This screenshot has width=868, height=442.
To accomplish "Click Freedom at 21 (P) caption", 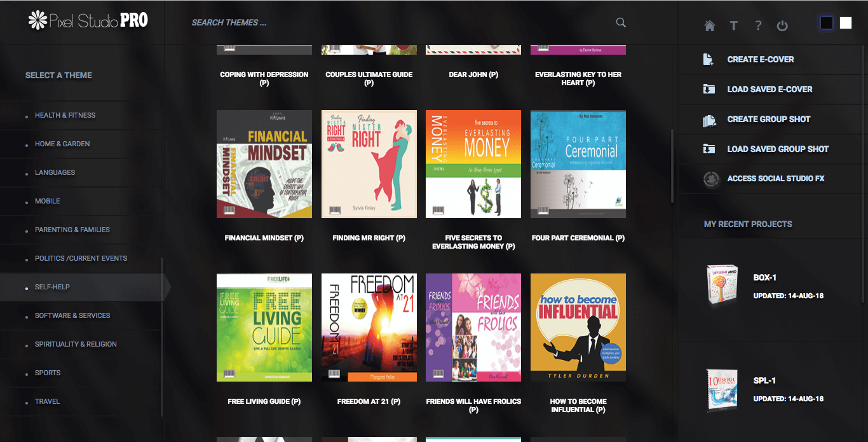I will pyautogui.click(x=369, y=401).
